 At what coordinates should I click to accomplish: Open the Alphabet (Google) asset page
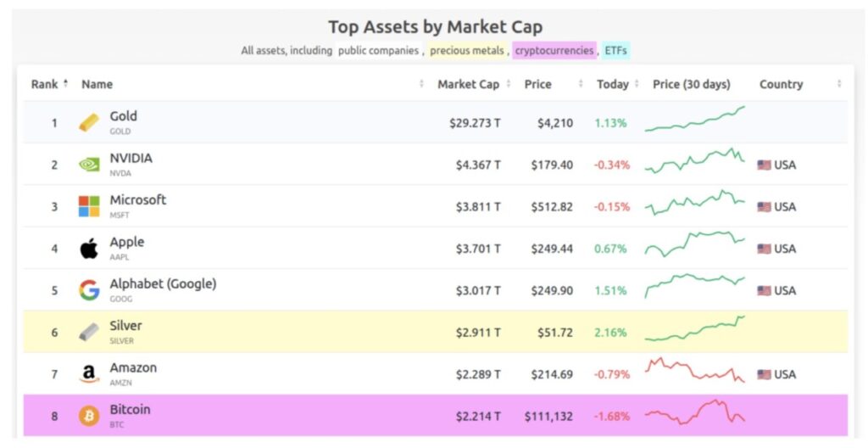pyautogui.click(x=163, y=284)
